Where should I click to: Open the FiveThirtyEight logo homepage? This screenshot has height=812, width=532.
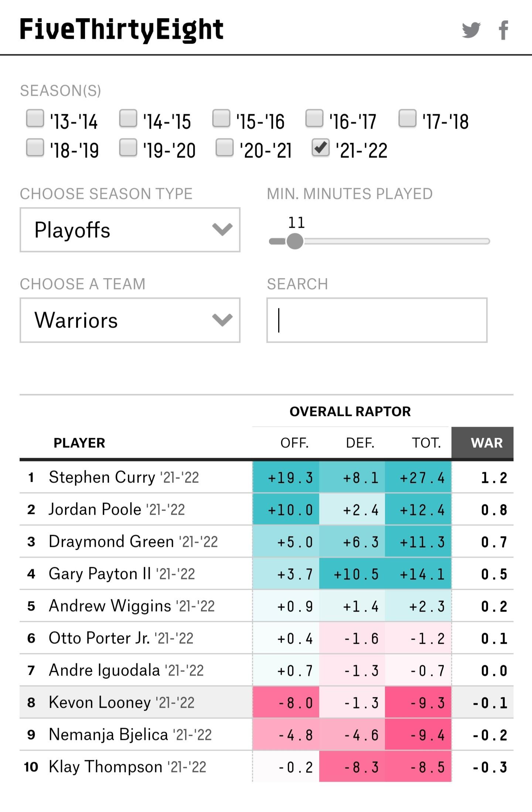(x=122, y=30)
